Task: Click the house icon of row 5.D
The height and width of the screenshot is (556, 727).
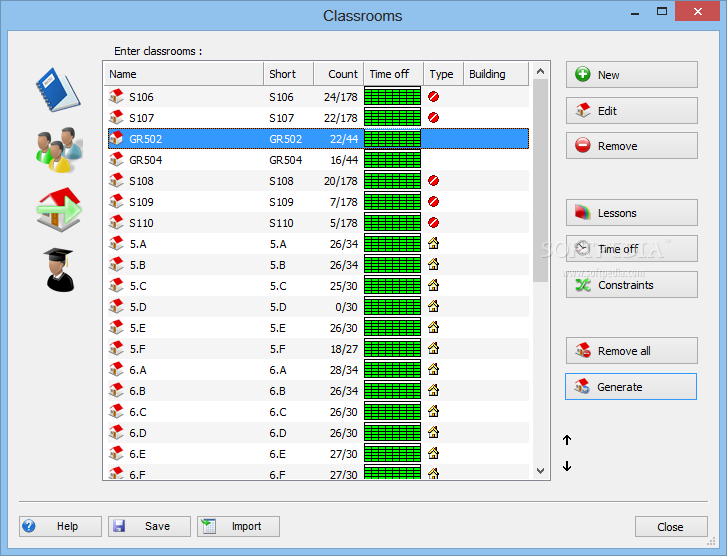Action: click(116, 306)
